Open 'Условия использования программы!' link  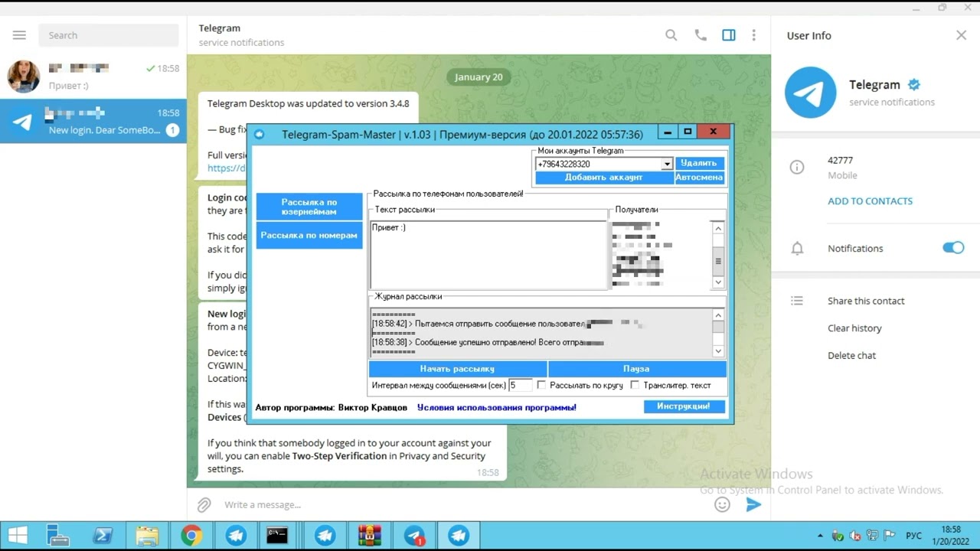tap(497, 407)
